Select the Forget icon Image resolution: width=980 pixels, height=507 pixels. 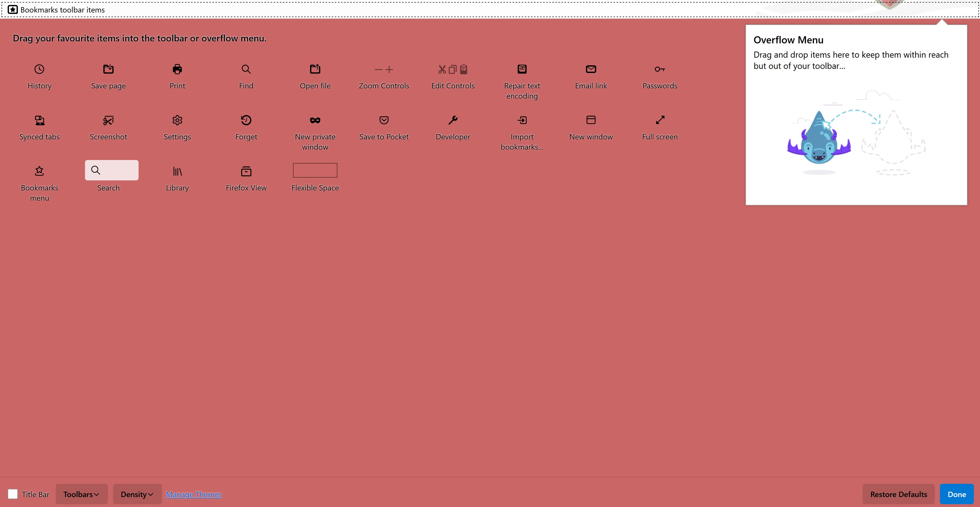pos(246,120)
